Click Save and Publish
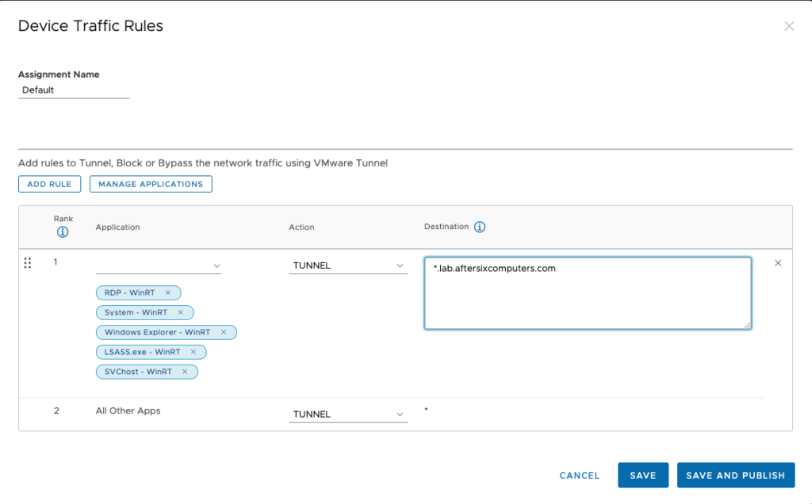Viewport: 812px width, 504px height. pyautogui.click(x=736, y=475)
